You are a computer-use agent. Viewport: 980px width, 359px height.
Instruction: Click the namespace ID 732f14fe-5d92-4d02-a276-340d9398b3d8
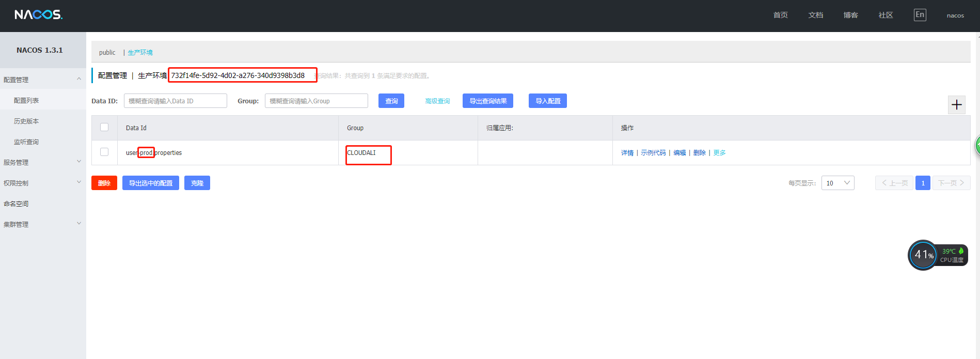tap(238, 75)
